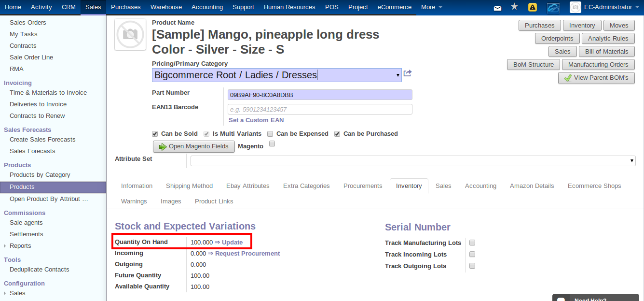Screen dimensions: 644x301
Task: Open the Human Resources menu
Action: (289, 7)
